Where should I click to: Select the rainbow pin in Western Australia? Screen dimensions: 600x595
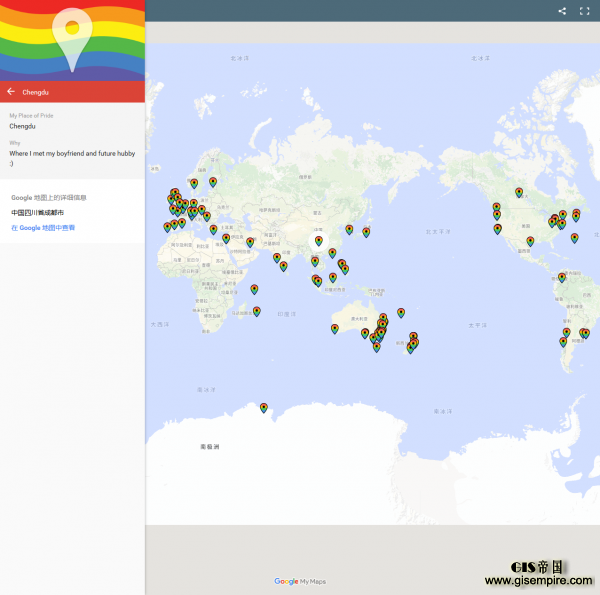point(335,327)
